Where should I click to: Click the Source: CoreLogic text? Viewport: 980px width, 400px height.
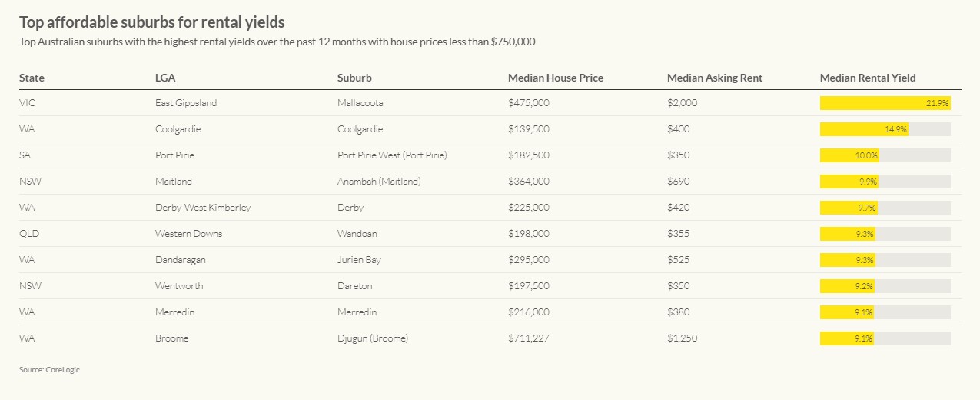point(49,370)
